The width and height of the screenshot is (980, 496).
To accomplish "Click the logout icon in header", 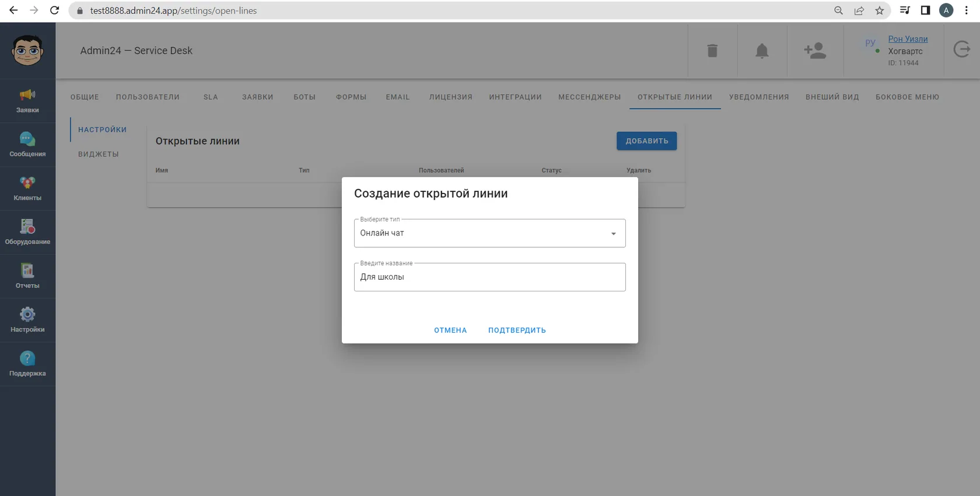I will pyautogui.click(x=962, y=50).
